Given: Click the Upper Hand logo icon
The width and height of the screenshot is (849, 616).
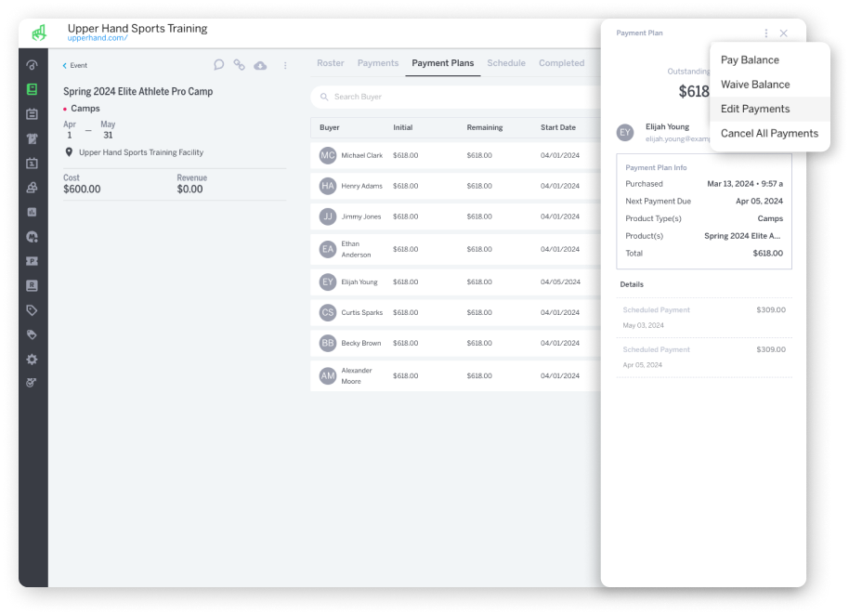Looking at the screenshot, I should [38, 33].
